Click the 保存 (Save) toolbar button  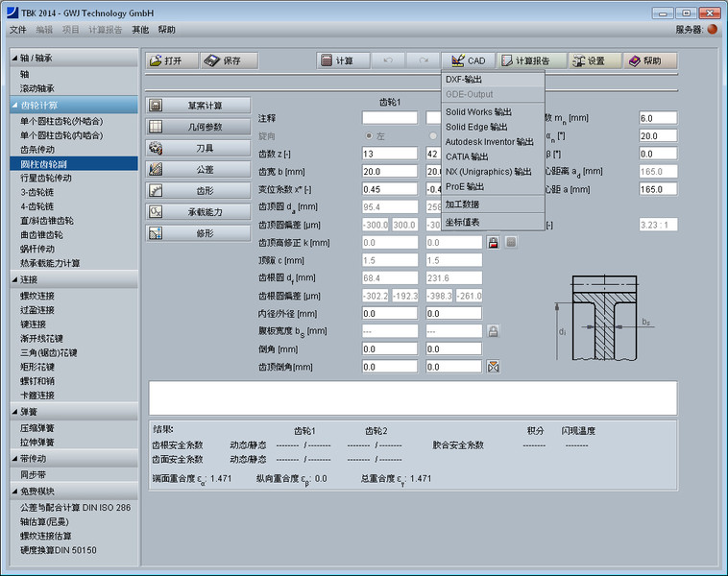(x=229, y=60)
